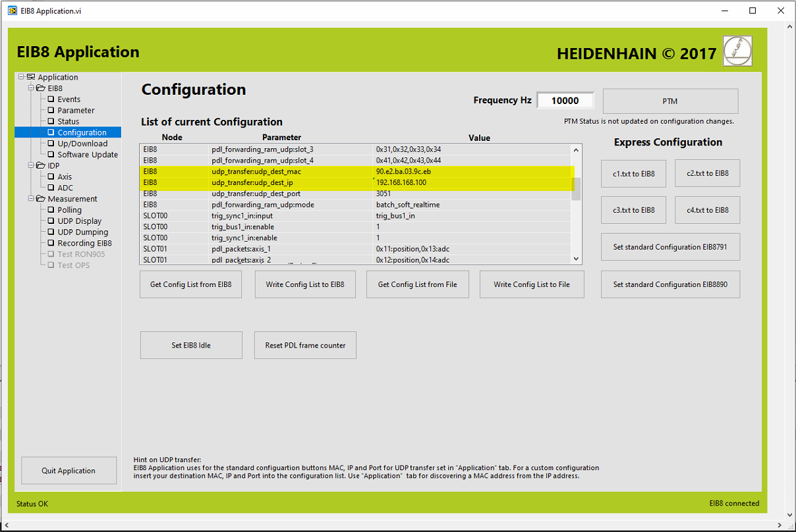The width and height of the screenshot is (796, 532).
Task: Click Reset PDL frame counter button
Action: pyautogui.click(x=305, y=345)
